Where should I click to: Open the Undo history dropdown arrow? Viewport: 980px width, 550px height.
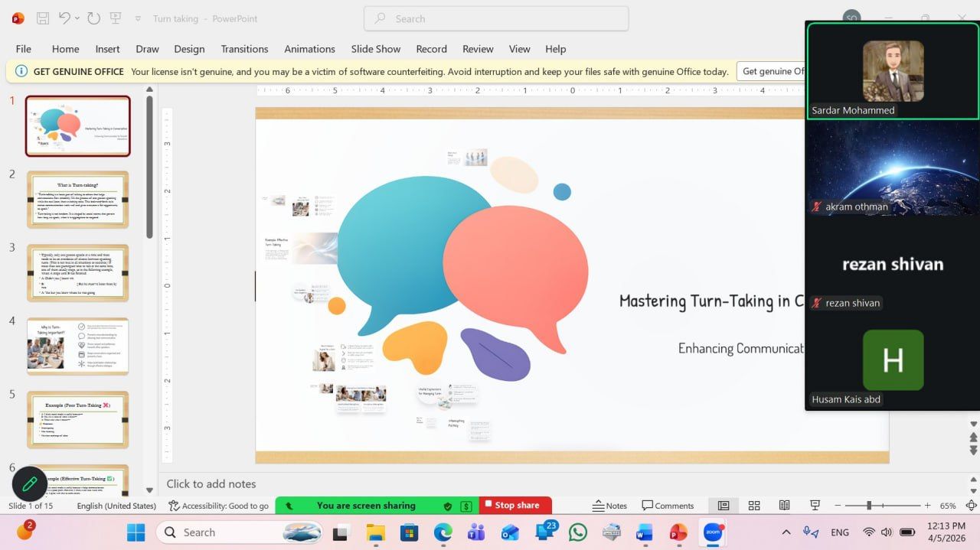click(78, 18)
